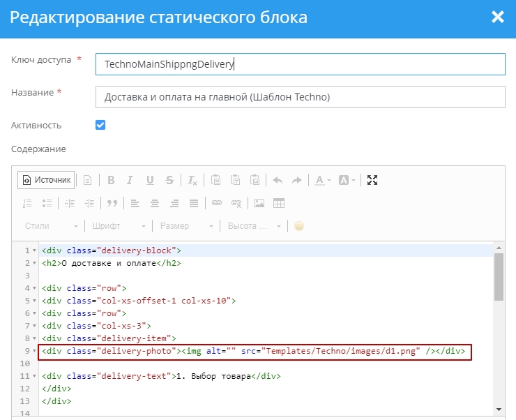Image resolution: width=516 pixels, height=420 pixels.
Task: Click the Название input field
Action: pyautogui.click(x=300, y=97)
